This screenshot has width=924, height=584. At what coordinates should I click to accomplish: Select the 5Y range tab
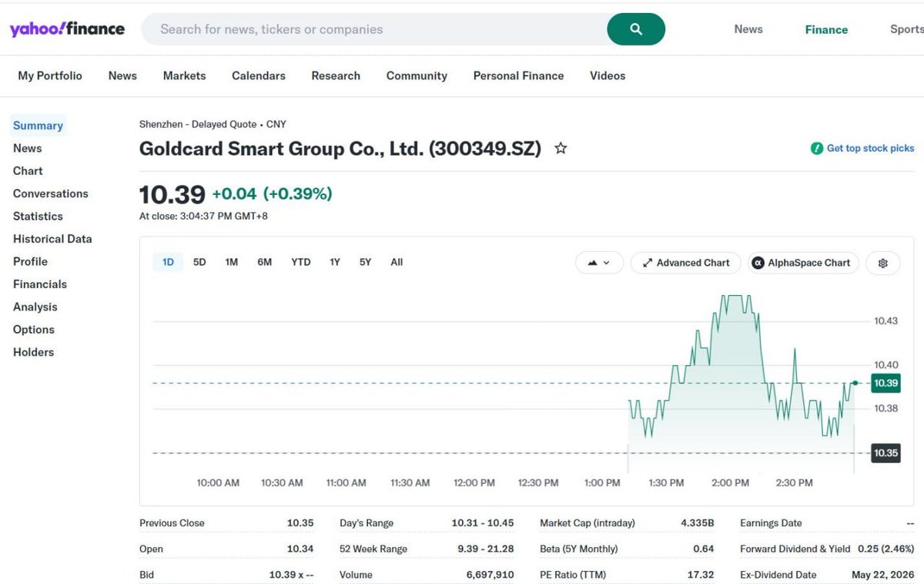pos(365,262)
